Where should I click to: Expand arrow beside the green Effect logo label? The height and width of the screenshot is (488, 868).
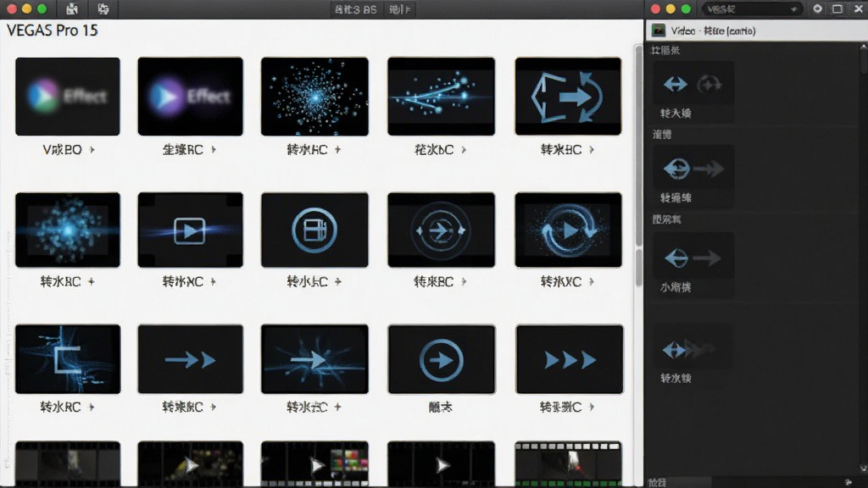pos(92,149)
